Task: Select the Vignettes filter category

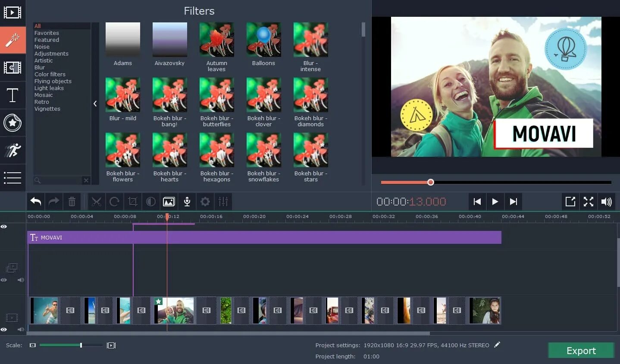Action: (x=47, y=109)
